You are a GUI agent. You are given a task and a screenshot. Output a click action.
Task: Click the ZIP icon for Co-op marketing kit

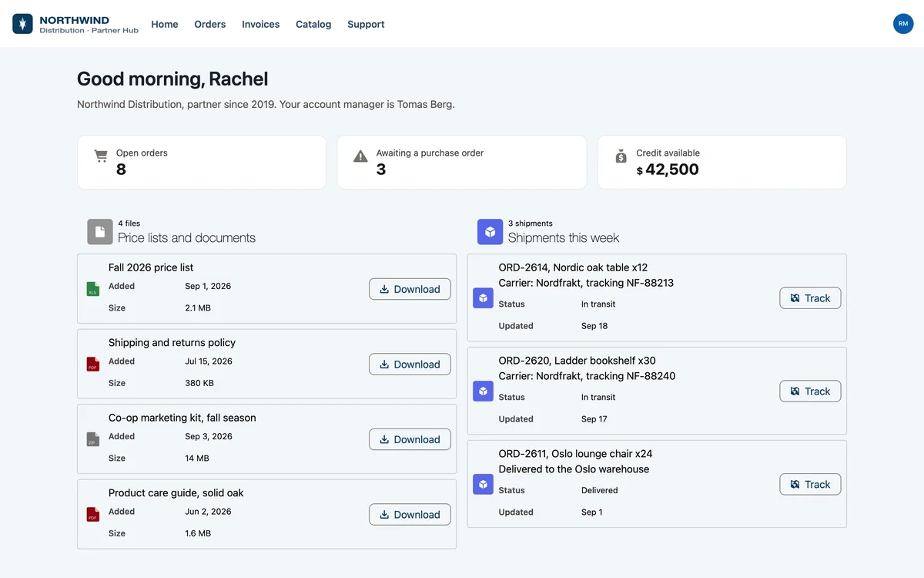pos(93,439)
